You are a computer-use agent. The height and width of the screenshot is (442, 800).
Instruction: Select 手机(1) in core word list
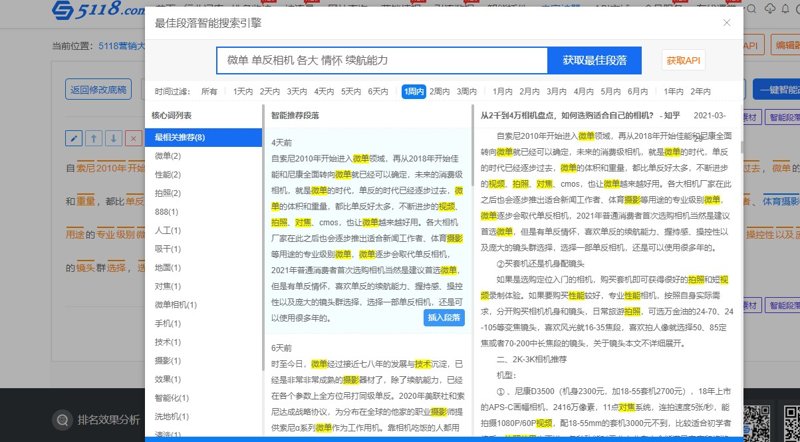(168, 324)
